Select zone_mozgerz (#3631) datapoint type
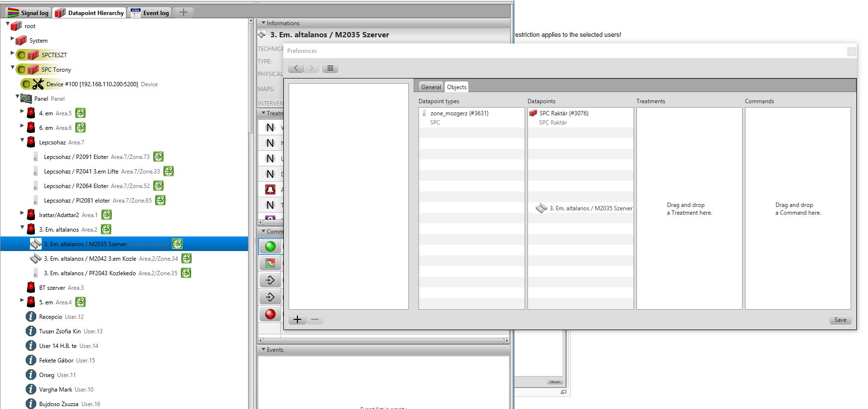Image resolution: width=868 pixels, height=409 pixels. 459,113
